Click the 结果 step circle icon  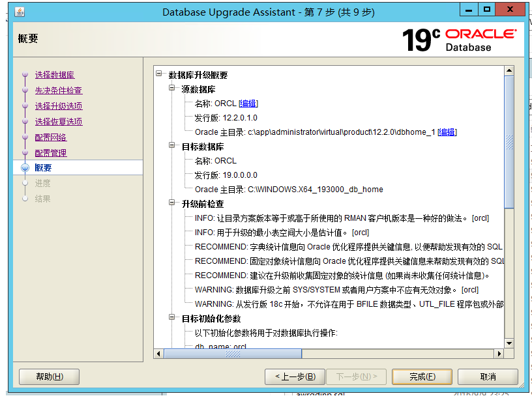(x=25, y=198)
